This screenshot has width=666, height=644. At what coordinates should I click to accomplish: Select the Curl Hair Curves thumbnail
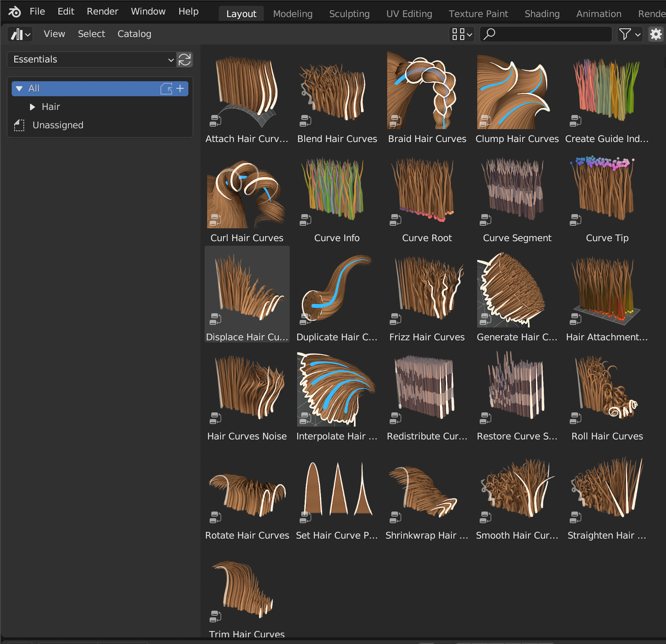pyautogui.click(x=247, y=194)
